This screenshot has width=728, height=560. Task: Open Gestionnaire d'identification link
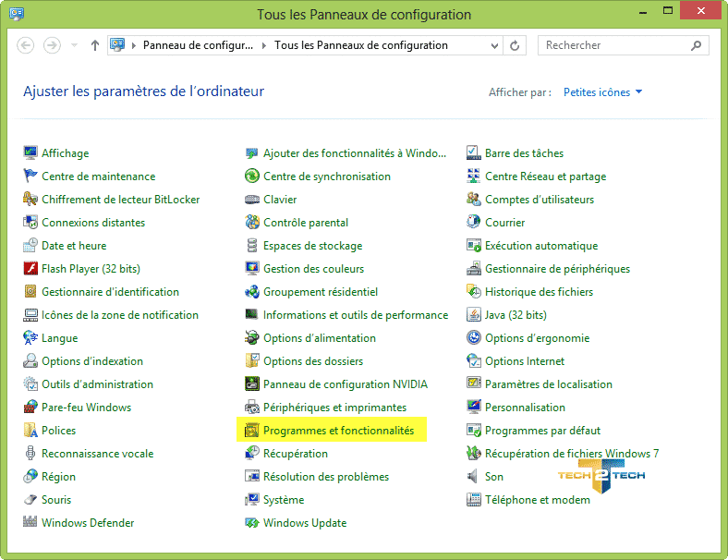tap(111, 292)
